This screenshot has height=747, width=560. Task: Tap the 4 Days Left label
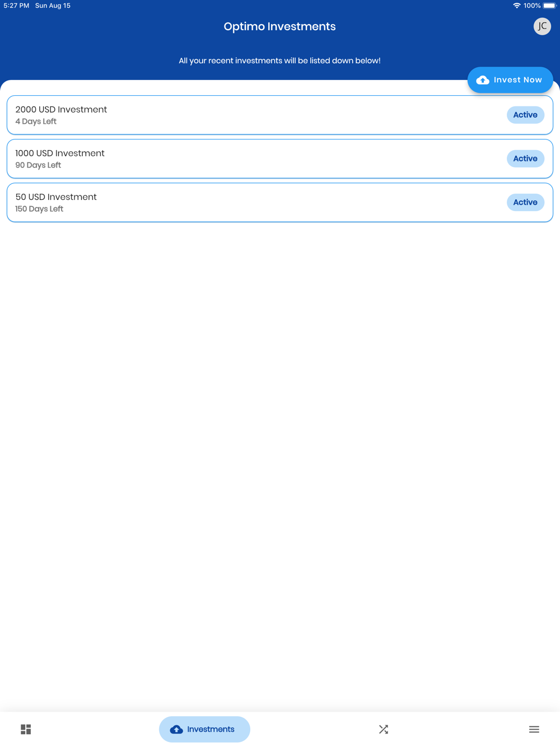(x=36, y=122)
